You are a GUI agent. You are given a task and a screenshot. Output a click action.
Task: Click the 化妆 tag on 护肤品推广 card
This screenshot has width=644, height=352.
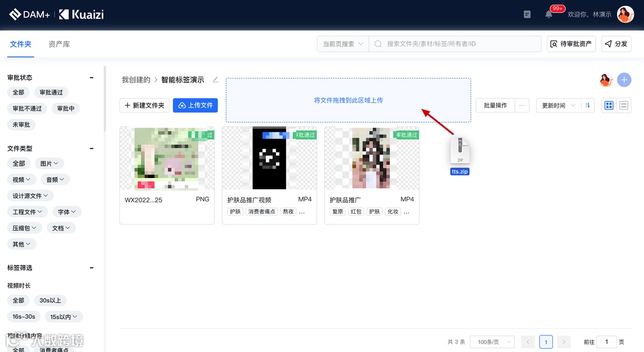393,211
